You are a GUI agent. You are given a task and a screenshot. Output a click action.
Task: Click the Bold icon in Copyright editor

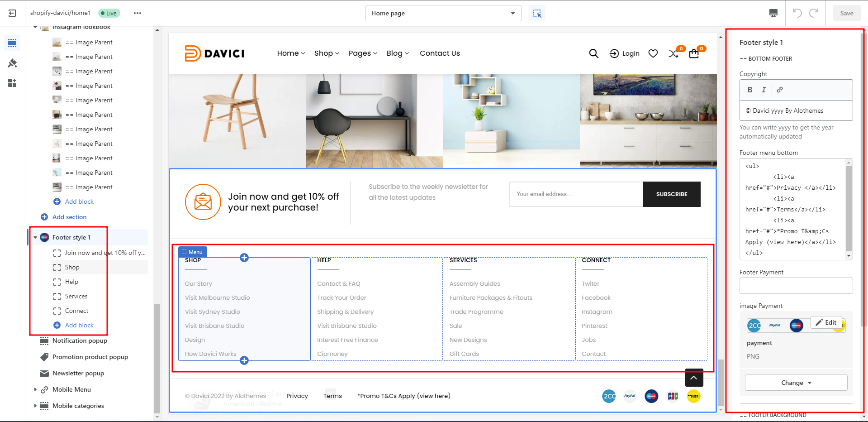click(x=750, y=90)
